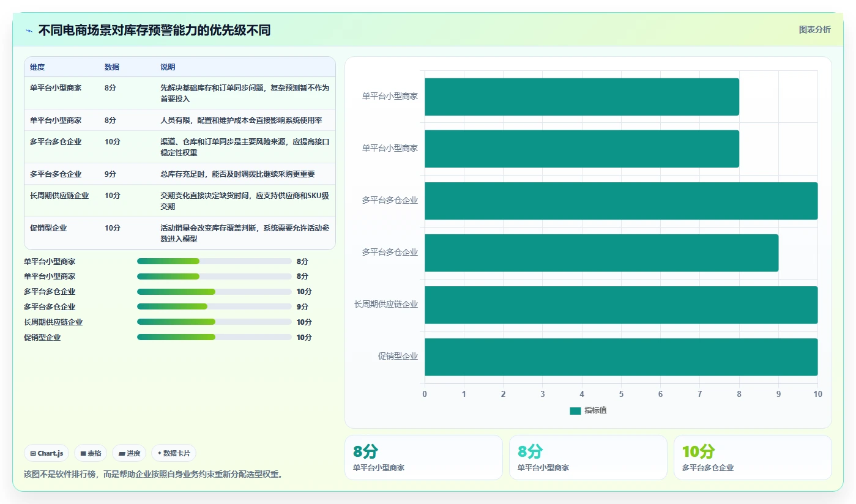Screen dimensions: 856x504
Task: Click the description starting 交期变化直接决定
Action: point(245,201)
